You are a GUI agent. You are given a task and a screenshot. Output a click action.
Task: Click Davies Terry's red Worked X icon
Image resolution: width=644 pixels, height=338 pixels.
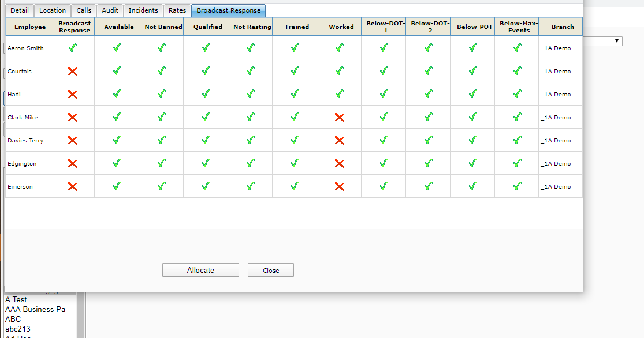click(340, 140)
